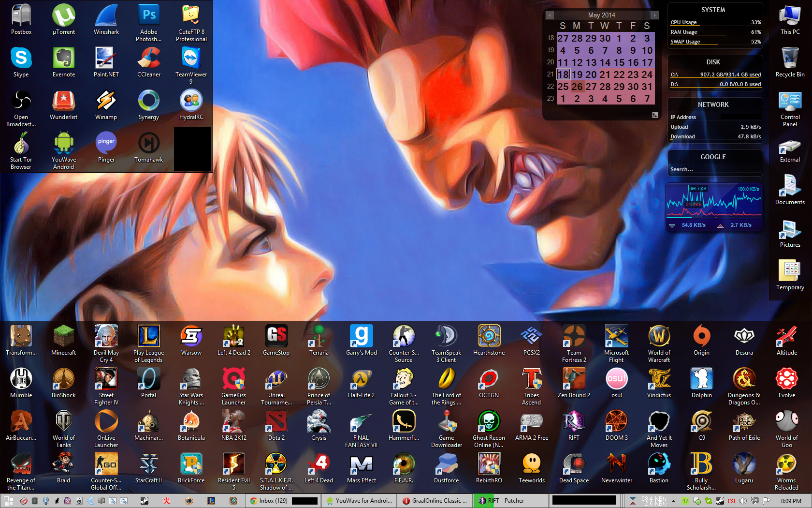Open the Recycle Bin
Screen dimensions: 812x508
pyautogui.click(x=790, y=62)
